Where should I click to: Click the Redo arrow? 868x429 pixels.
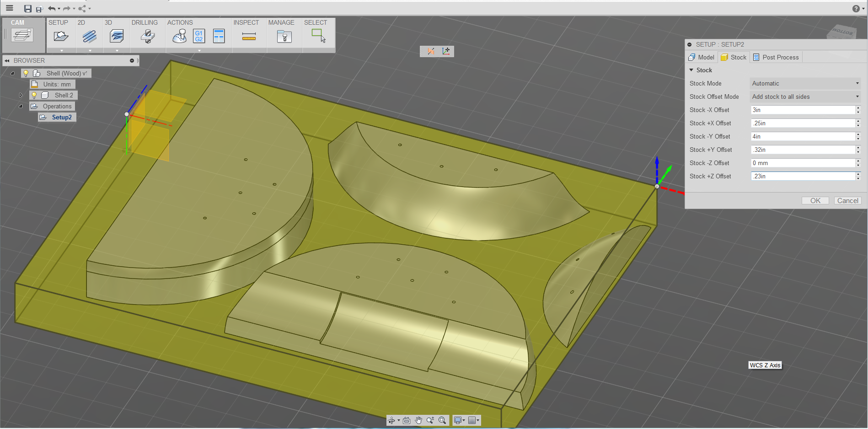(x=67, y=9)
